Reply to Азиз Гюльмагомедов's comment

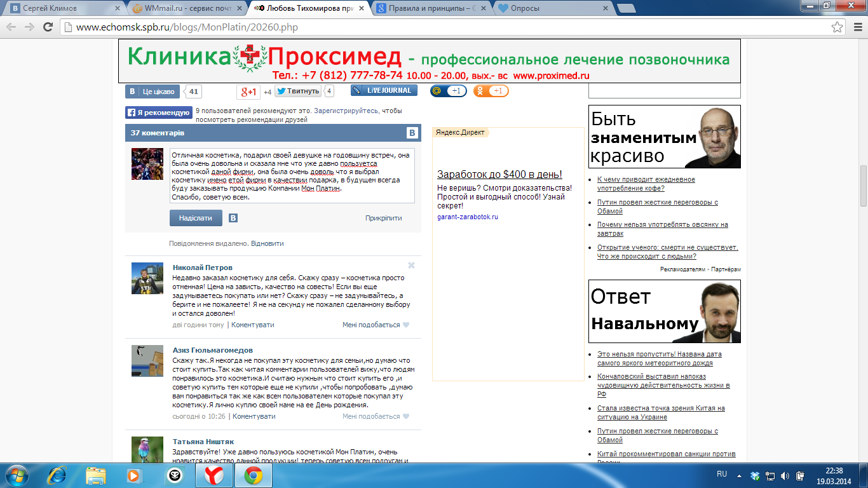tap(254, 416)
